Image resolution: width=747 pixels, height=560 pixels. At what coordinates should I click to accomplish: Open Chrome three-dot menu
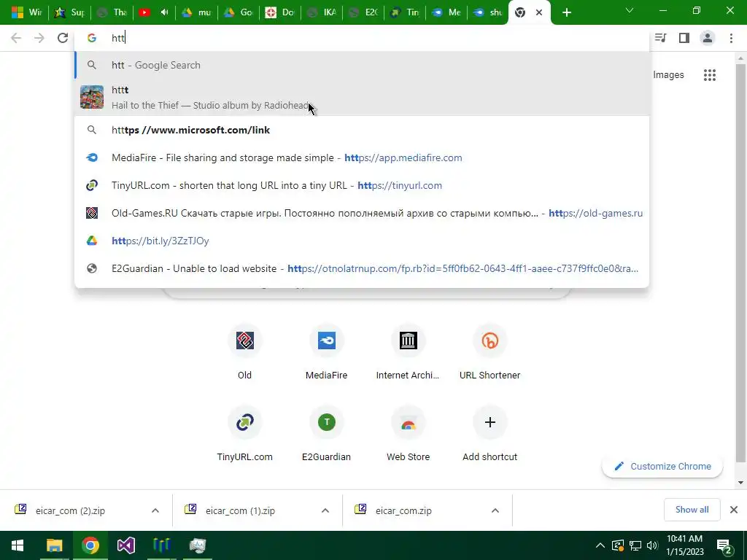pyautogui.click(x=731, y=38)
